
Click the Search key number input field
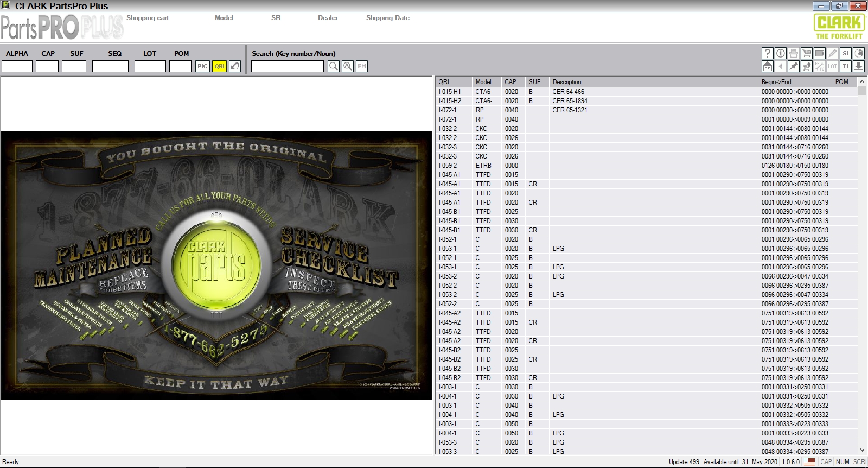tap(288, 66)
